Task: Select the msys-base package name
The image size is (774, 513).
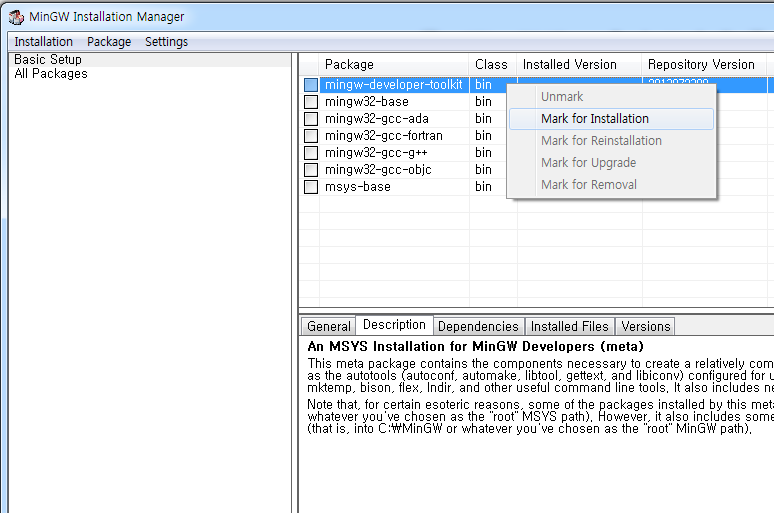Action: click(x=358, y=187)
